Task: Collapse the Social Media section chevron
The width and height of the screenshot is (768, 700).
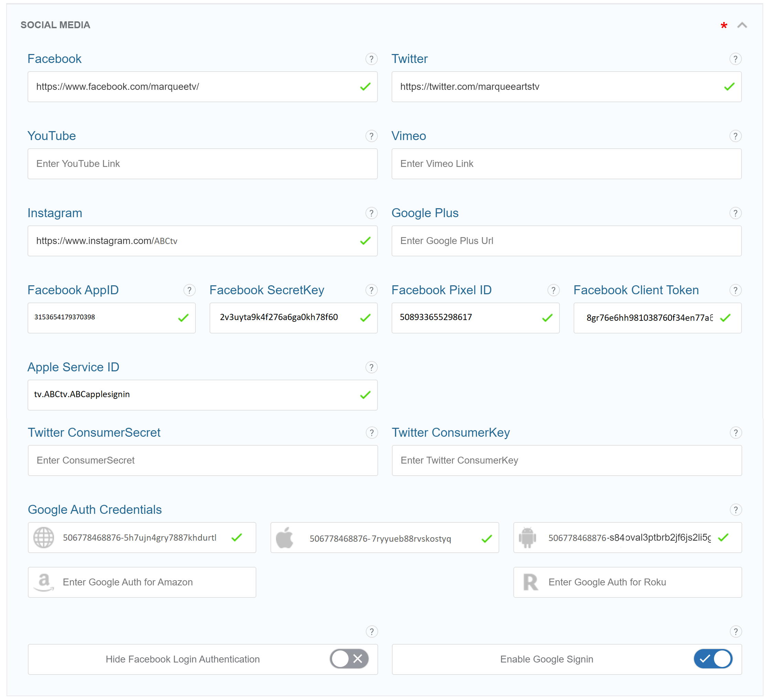Action: pyautogui.click(x=742, y=25)
